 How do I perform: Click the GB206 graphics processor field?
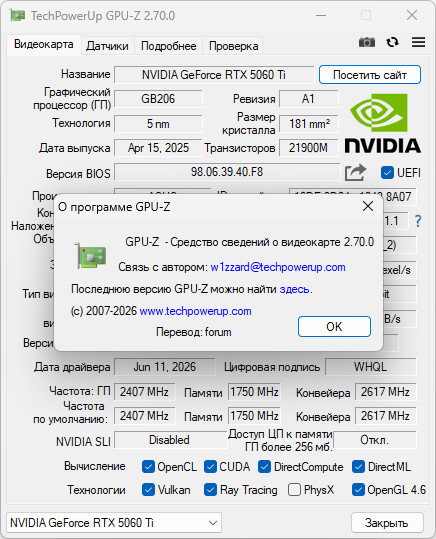tap(158, 99)
